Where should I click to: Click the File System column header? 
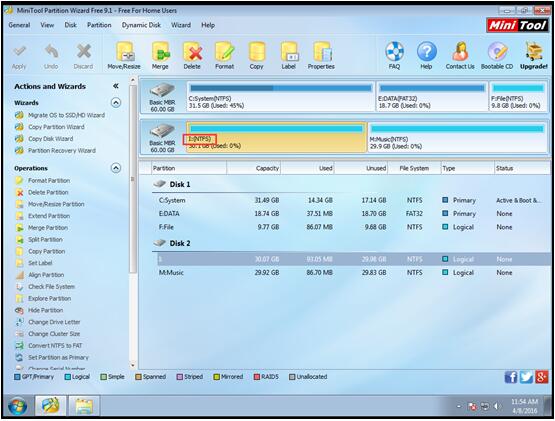pyautogui.click(x=414, y=168)
